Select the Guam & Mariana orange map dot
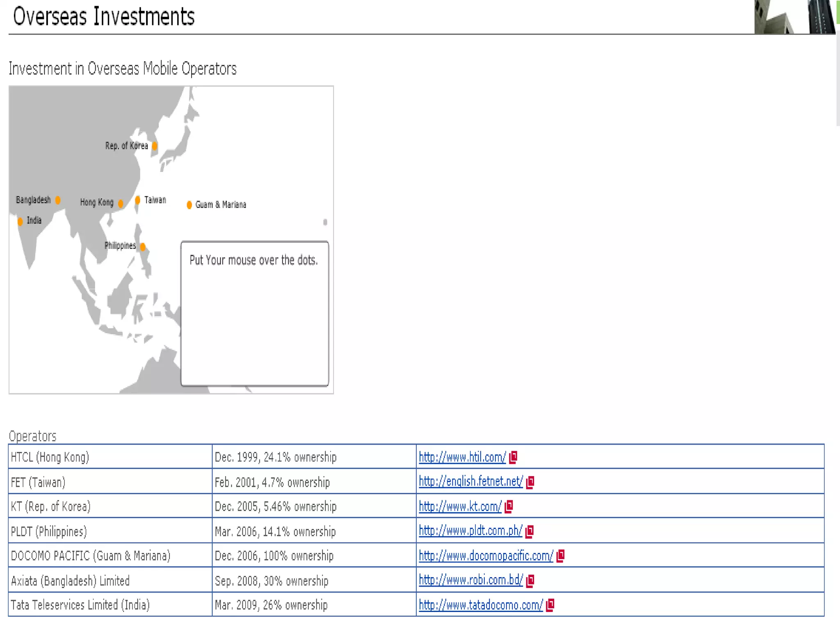 click(189, 205)
